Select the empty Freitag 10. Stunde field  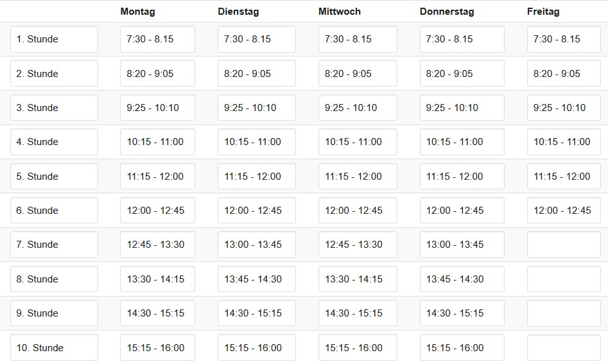point(564,348)
